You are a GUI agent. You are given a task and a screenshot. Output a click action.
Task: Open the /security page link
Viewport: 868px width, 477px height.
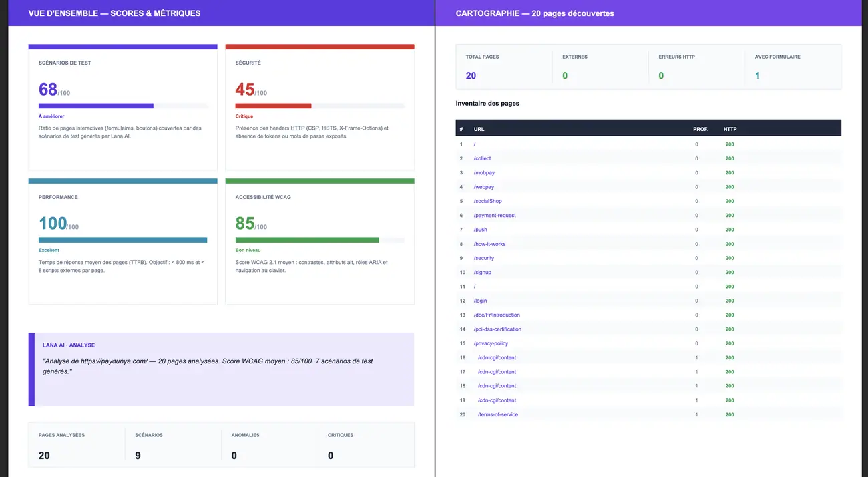(483, 258)
